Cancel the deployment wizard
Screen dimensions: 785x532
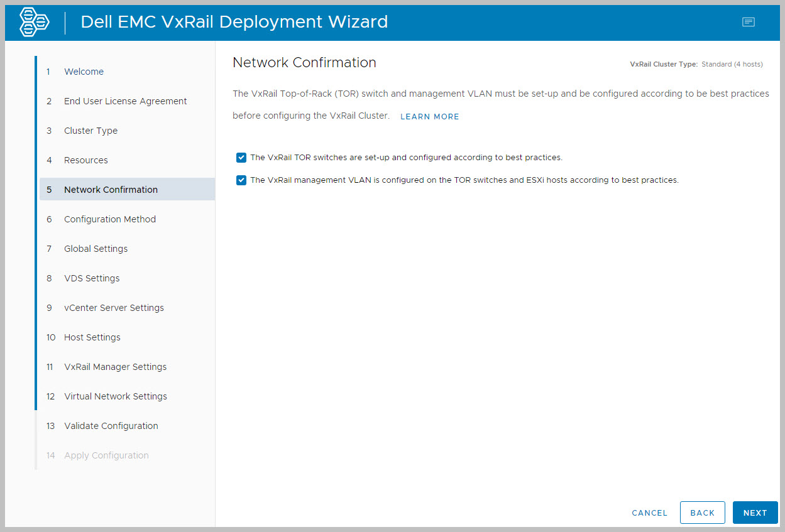pos(649,513)
